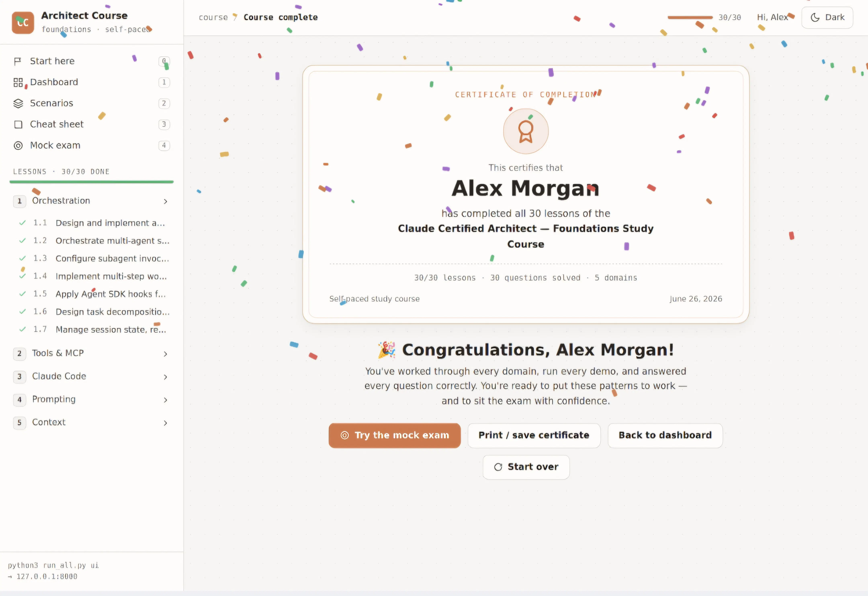The width and height of the screenshot is (868, 596).
Task: Collapse the Orchestration section chevron
Action: 165,201
